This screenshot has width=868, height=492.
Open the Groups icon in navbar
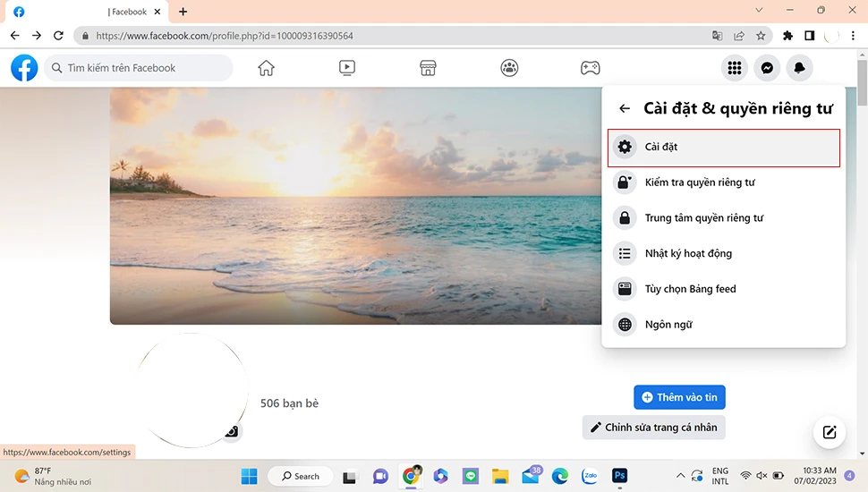tap(509, 68)
